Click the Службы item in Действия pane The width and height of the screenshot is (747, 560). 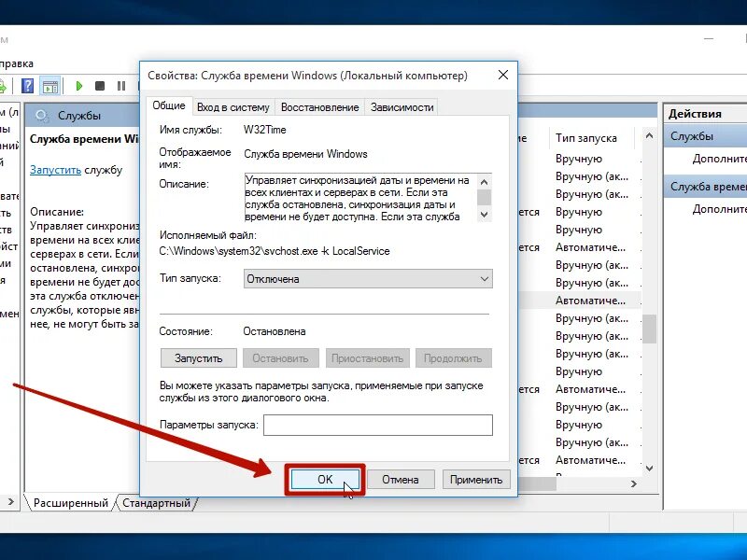[x=705, y=136]
